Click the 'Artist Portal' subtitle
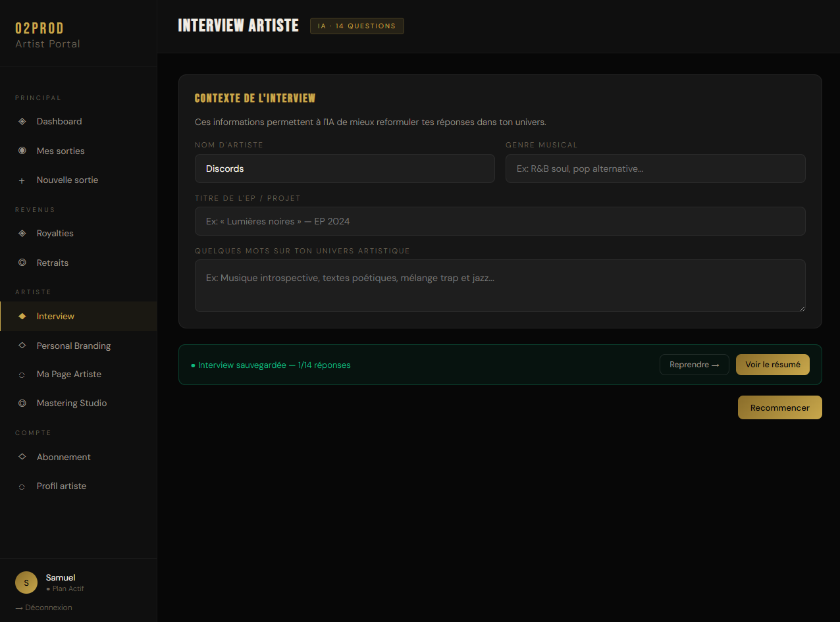 [47, 44]
